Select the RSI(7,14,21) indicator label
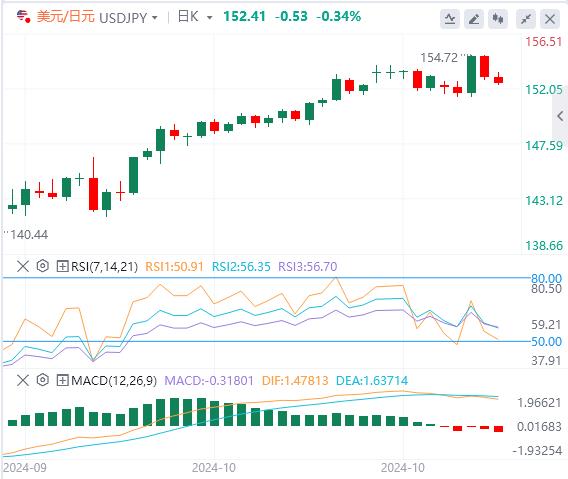The width and height of the screenshot is (568, 479). point(104,267)
